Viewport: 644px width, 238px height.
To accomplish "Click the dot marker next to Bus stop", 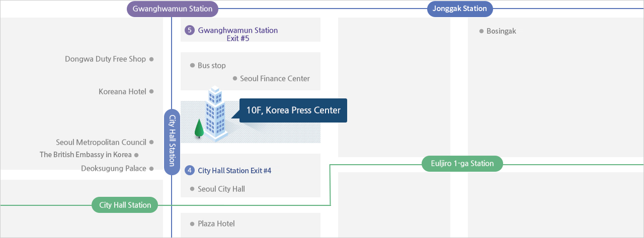I will [x=192, y=65].
